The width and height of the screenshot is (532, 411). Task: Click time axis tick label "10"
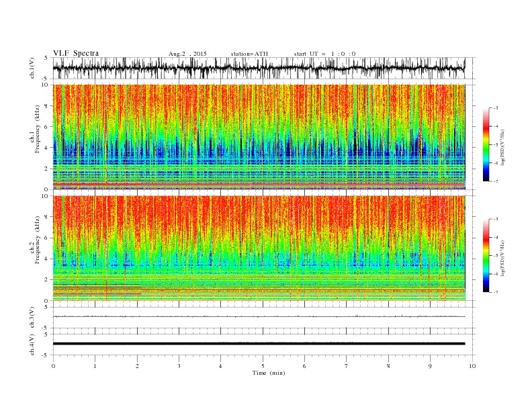(x=472, y=366)
